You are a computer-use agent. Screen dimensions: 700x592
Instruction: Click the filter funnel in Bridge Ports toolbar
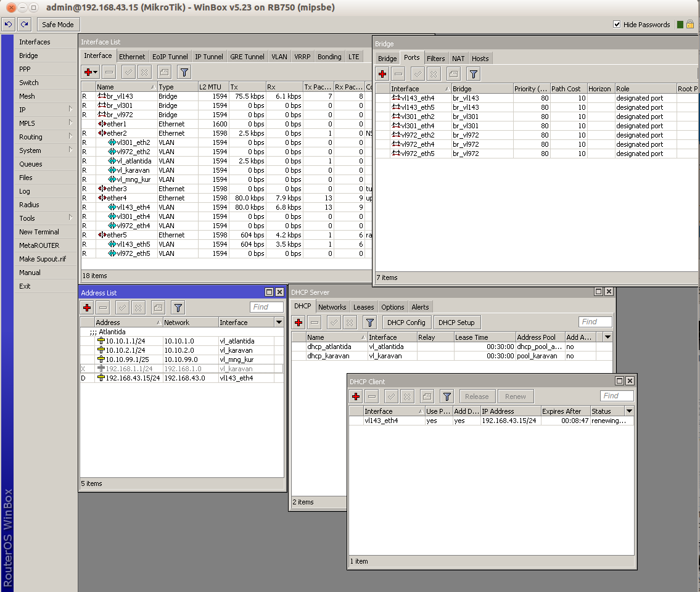click(473, 74)
